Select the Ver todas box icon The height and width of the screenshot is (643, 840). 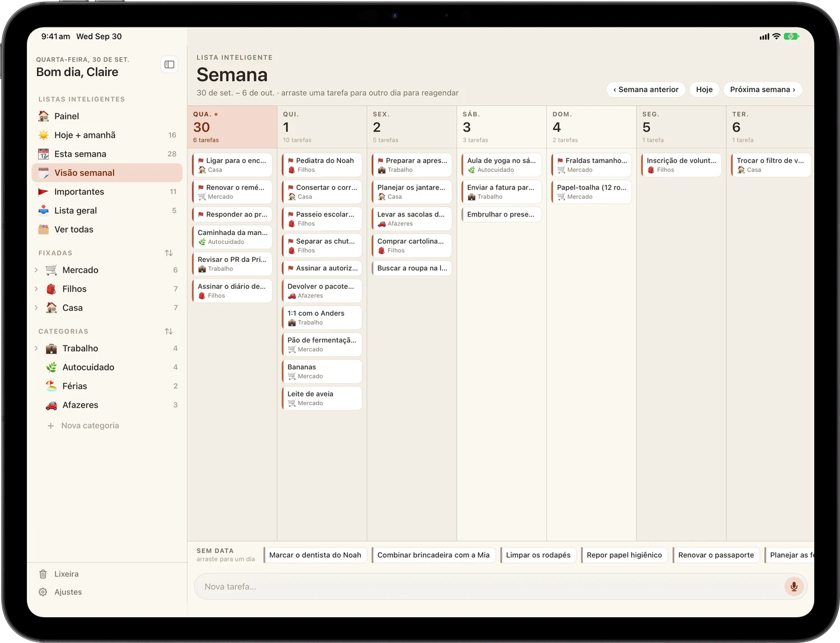44,229
